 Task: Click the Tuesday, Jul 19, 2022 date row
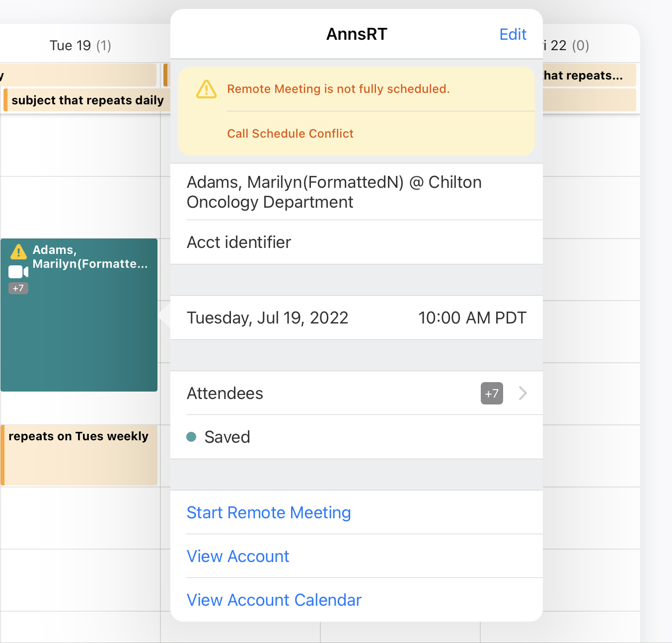[356, 318]
